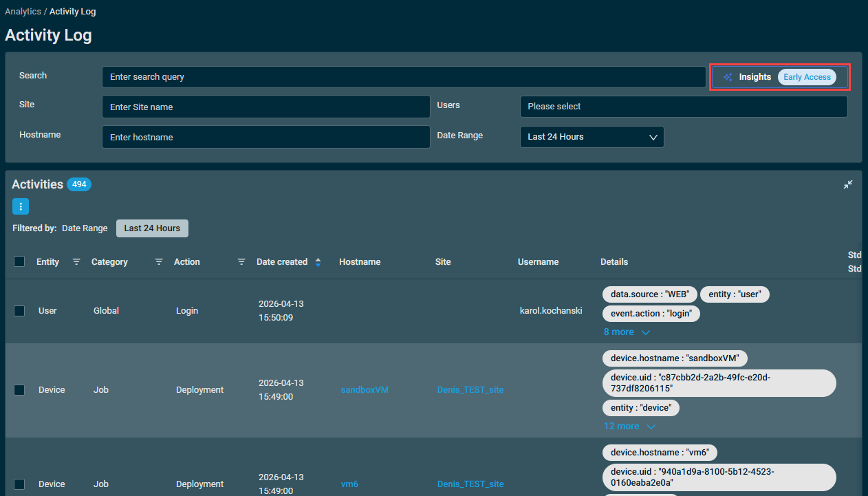Open sandboxVM hostname link
Screen dimensions: 868x496
tap(365, 390)
